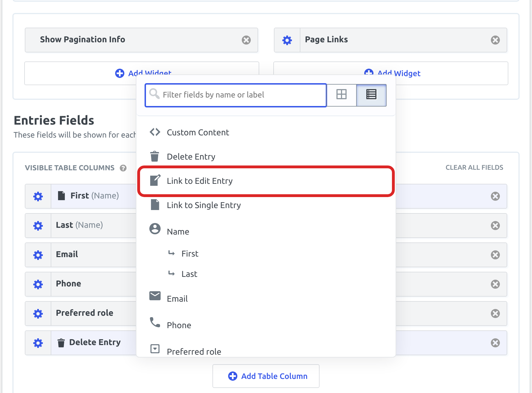Switch field picker to list view
Image resolution: width=532 pixels, height=393 pixels.
coord(371,95)
